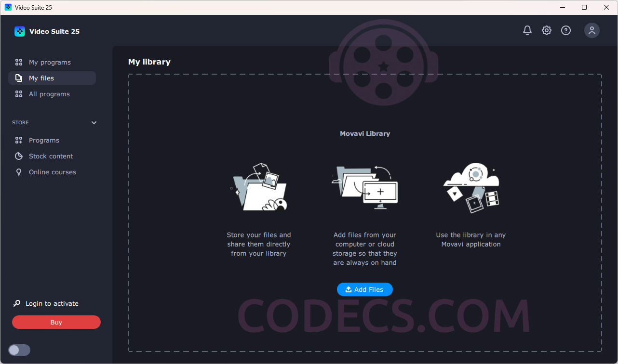Toggle the switch at the sidebar bottom

click(19, 350)
